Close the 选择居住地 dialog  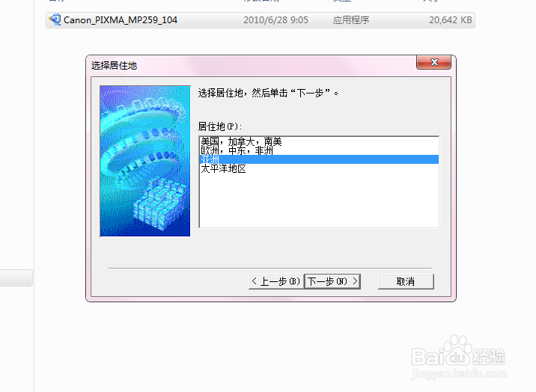pos(433,62)
